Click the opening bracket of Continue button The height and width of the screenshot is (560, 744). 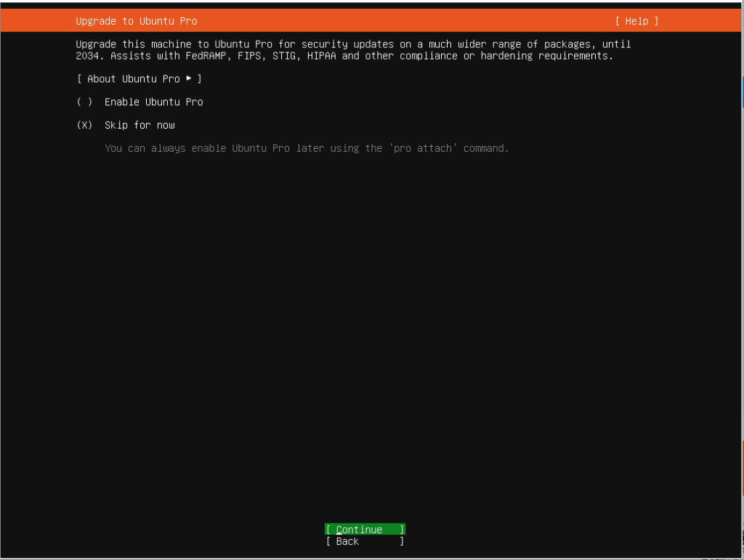[329, 529]
